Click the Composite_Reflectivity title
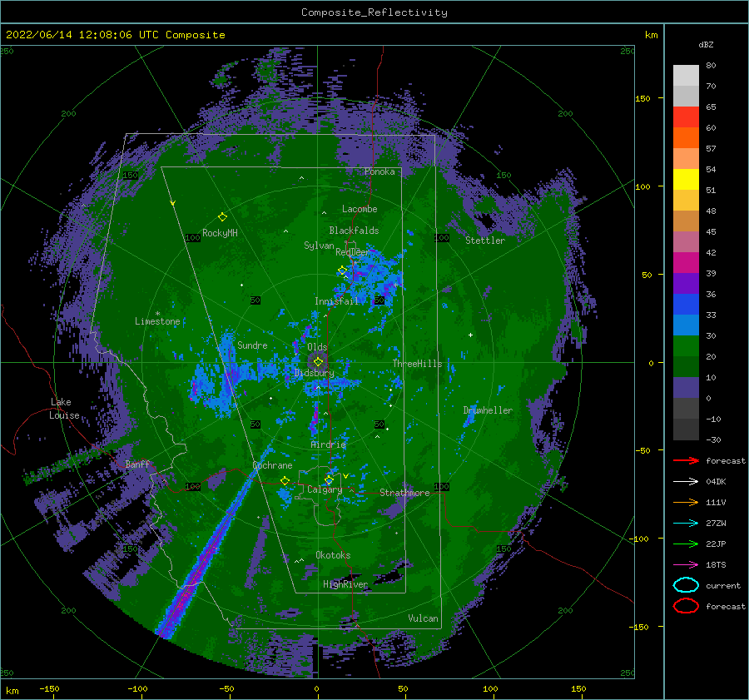The image size is (749, 700). 374,12
